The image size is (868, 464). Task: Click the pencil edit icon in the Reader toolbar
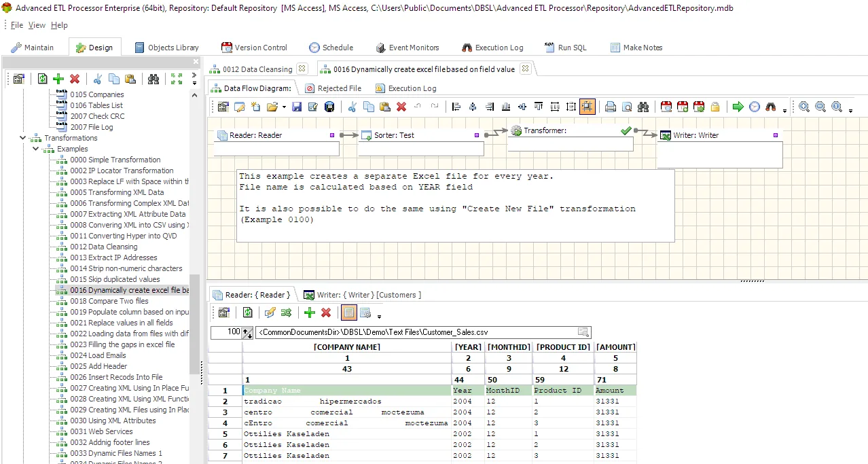[270, 313]
